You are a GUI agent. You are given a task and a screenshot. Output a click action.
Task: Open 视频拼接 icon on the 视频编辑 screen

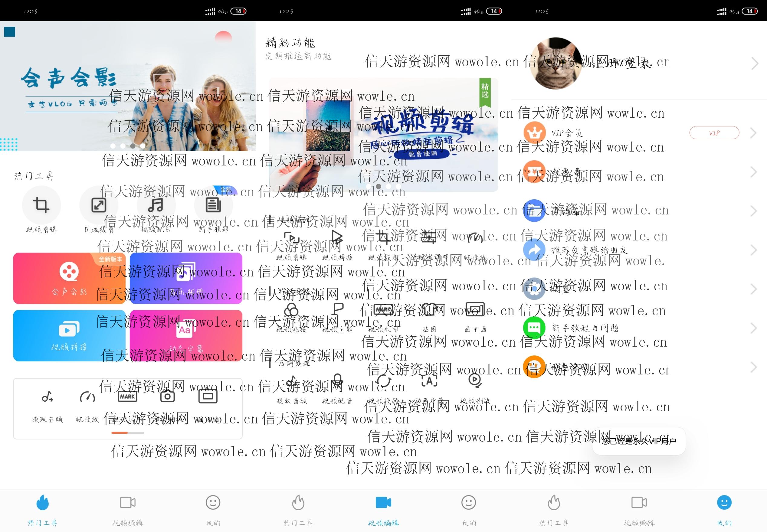(337, 238)
